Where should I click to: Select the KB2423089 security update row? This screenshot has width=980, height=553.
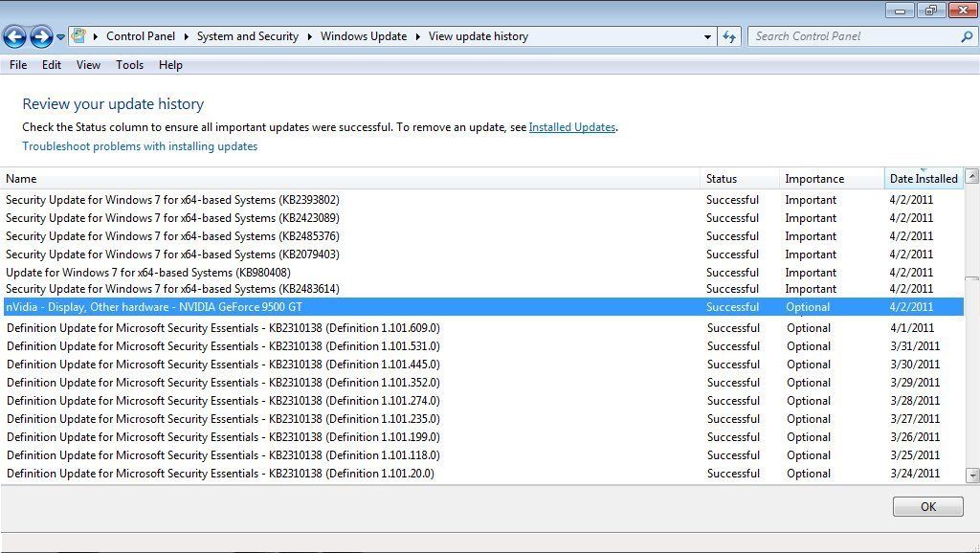[x=481, y=218]
